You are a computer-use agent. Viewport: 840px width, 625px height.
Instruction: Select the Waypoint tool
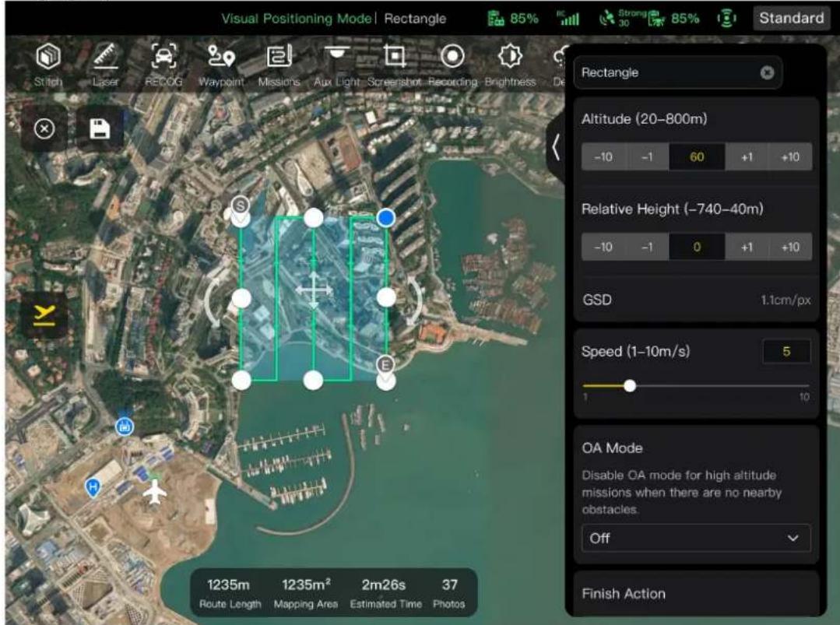(x=221, y=65)
